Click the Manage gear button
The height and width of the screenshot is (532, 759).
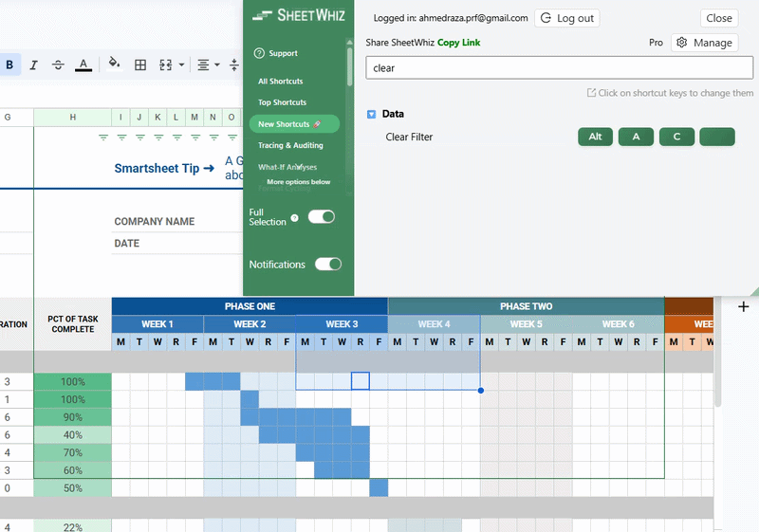click(x=705, y=43)
